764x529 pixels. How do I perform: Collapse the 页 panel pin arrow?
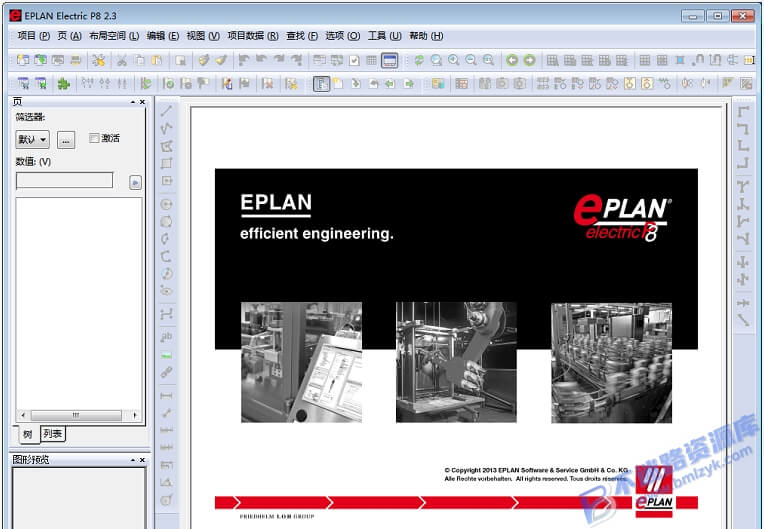(x=133, y=102)
